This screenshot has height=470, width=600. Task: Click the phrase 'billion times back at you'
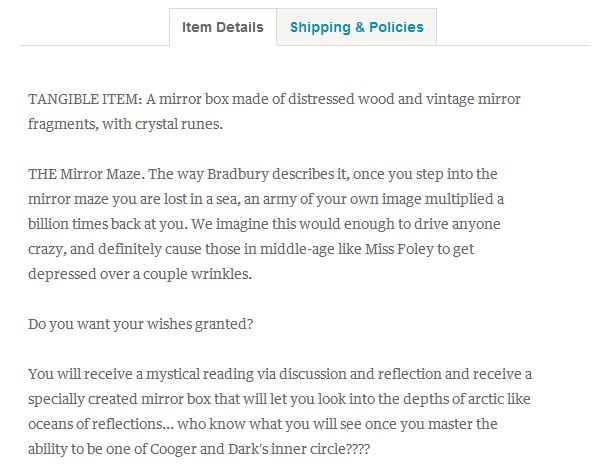click(108, 224)
